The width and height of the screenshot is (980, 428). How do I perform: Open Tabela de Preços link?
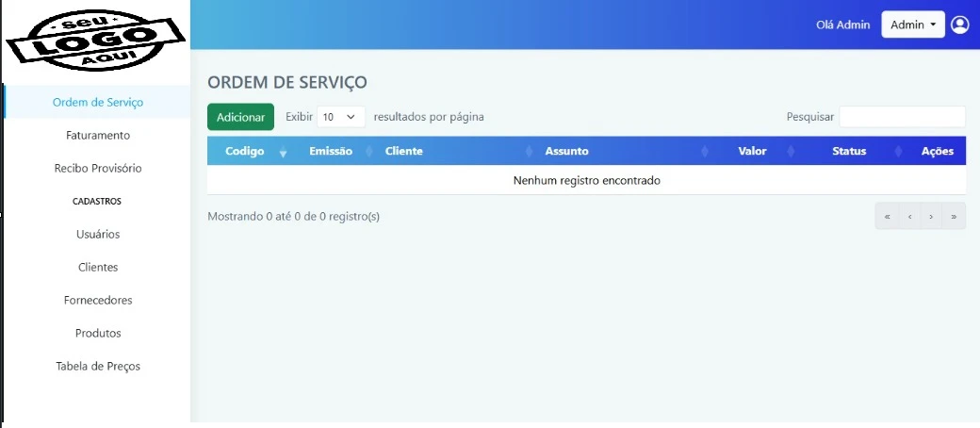[98, 367]
